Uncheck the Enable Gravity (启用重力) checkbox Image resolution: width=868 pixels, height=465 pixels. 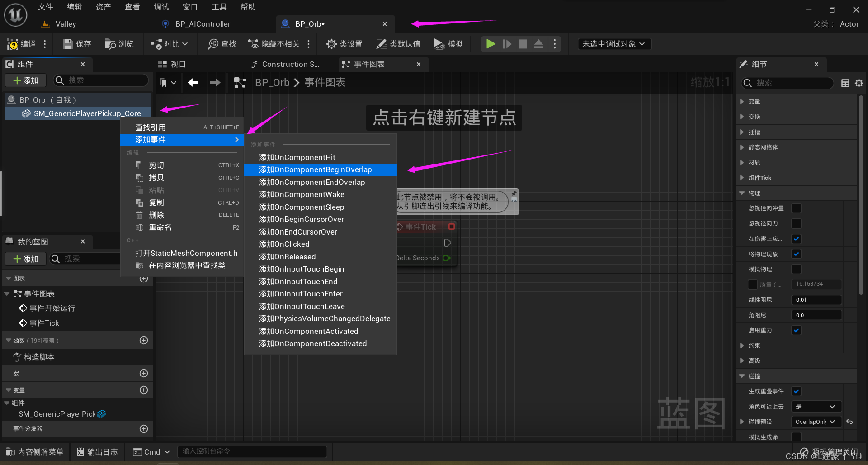click(797, 330)
